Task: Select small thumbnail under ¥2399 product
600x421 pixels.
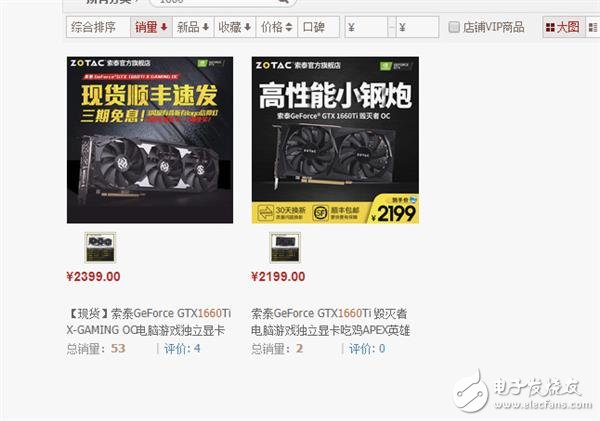Action: pos(100,247)
